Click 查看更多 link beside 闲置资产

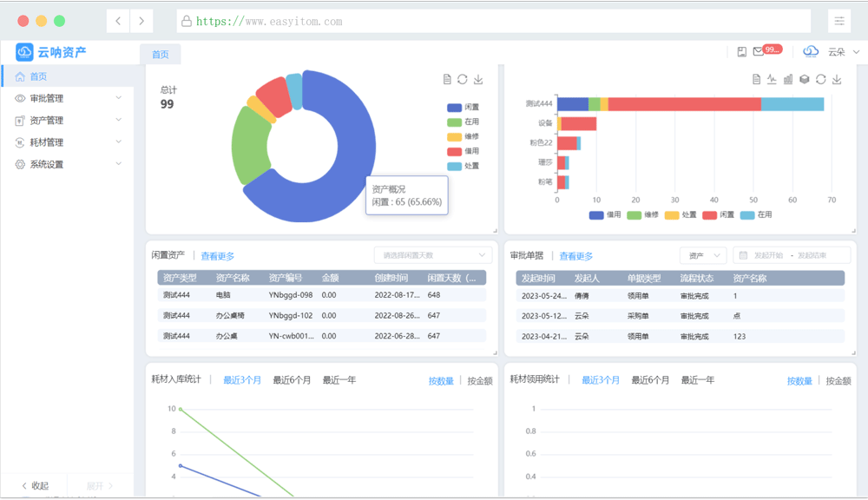pos(218,256)
